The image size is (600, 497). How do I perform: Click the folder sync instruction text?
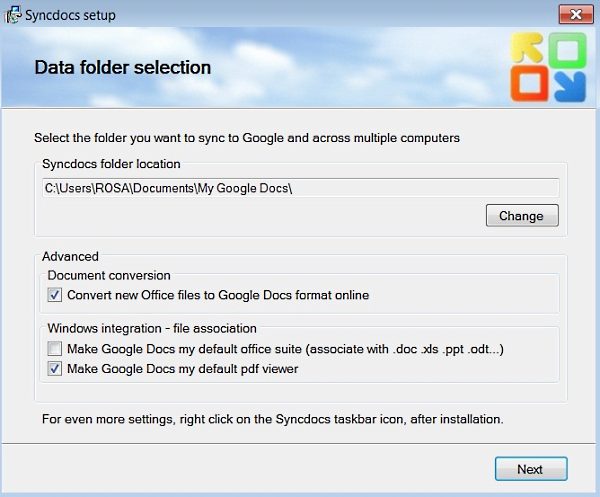247,137
